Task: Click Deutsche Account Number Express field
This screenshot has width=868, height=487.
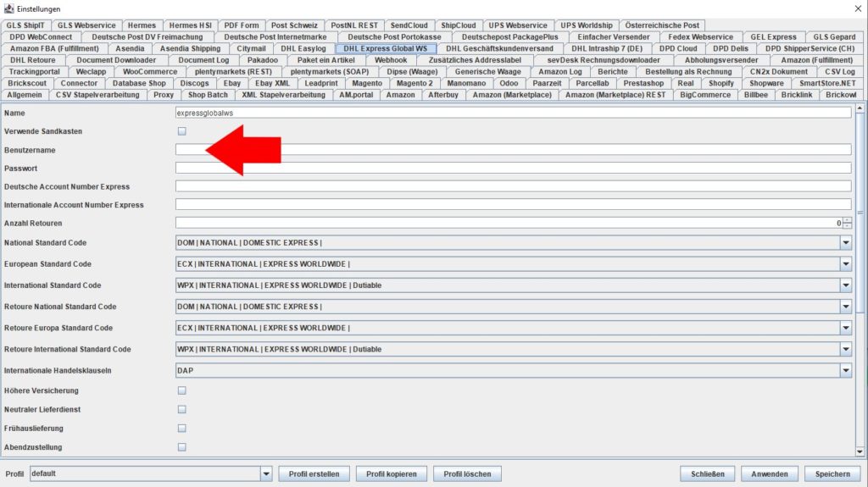Action: [513, 186]
